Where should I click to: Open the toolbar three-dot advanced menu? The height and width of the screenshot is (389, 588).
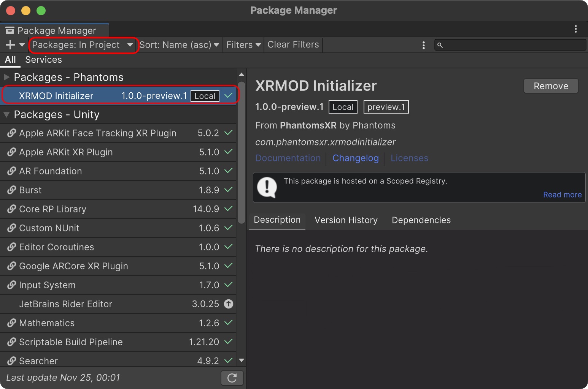[x=424, y=45]
